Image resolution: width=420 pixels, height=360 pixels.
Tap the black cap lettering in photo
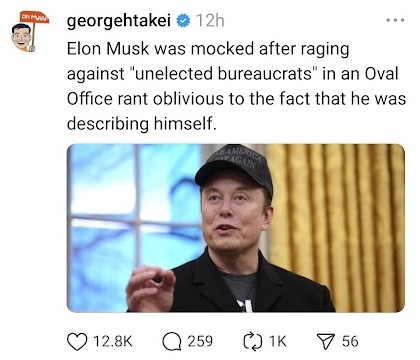238,158
